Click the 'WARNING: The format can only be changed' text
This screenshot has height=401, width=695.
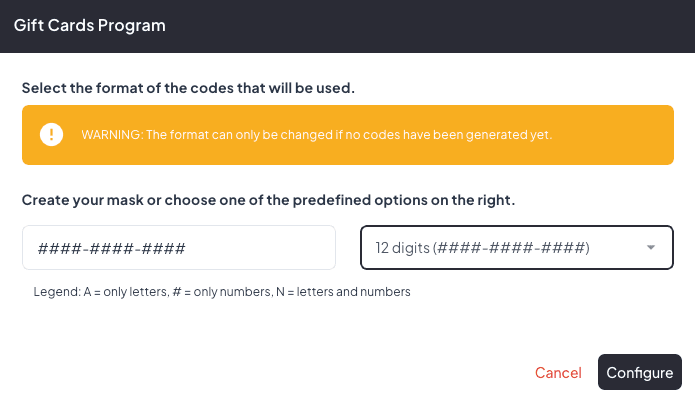pos(198,135)
